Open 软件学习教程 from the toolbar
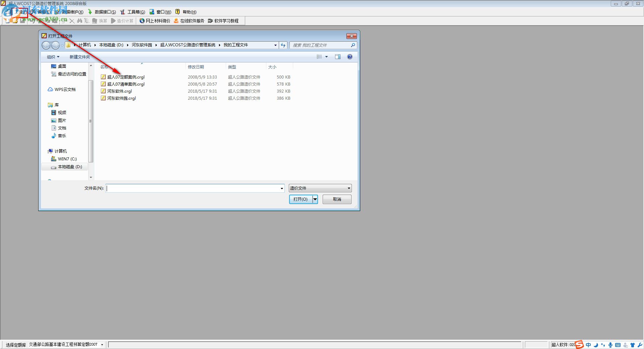 tap(223, 21)
